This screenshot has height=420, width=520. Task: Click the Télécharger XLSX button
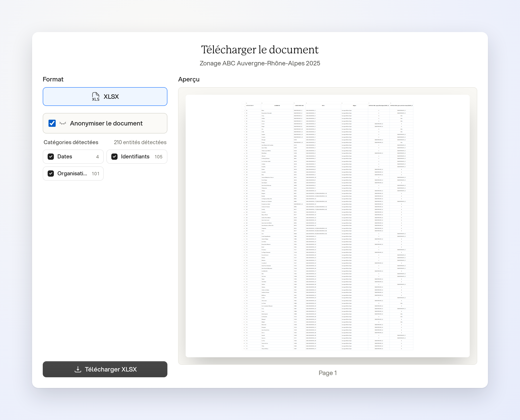[105, 369]
